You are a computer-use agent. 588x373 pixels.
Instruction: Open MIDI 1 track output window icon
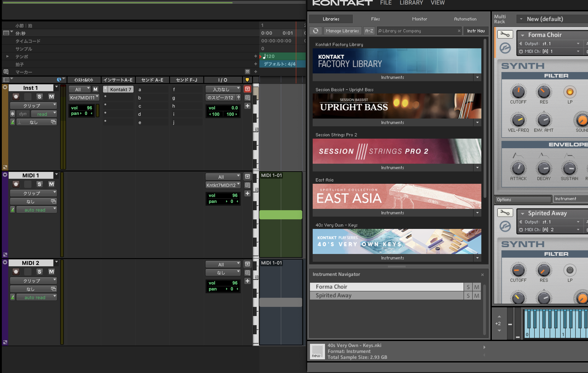click(x=247, y=177)
